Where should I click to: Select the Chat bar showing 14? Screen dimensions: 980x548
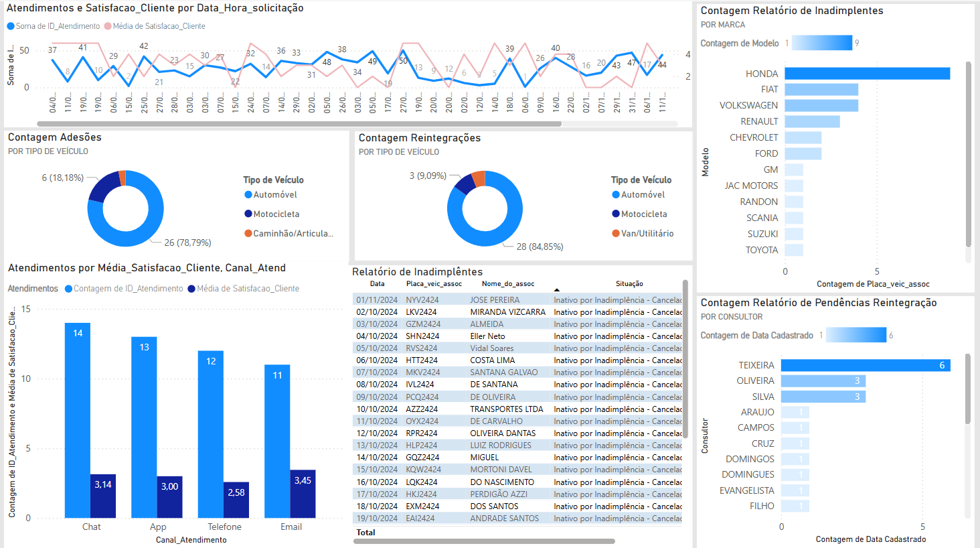tap(78, 421)
